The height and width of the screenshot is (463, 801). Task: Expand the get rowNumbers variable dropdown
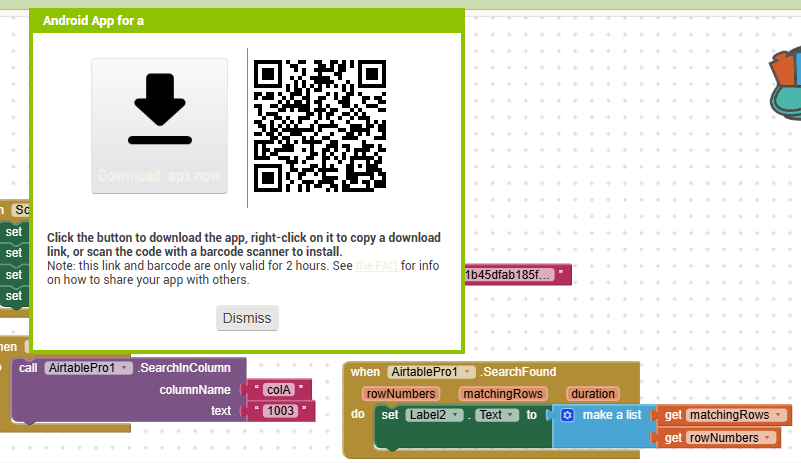(765, 438)
